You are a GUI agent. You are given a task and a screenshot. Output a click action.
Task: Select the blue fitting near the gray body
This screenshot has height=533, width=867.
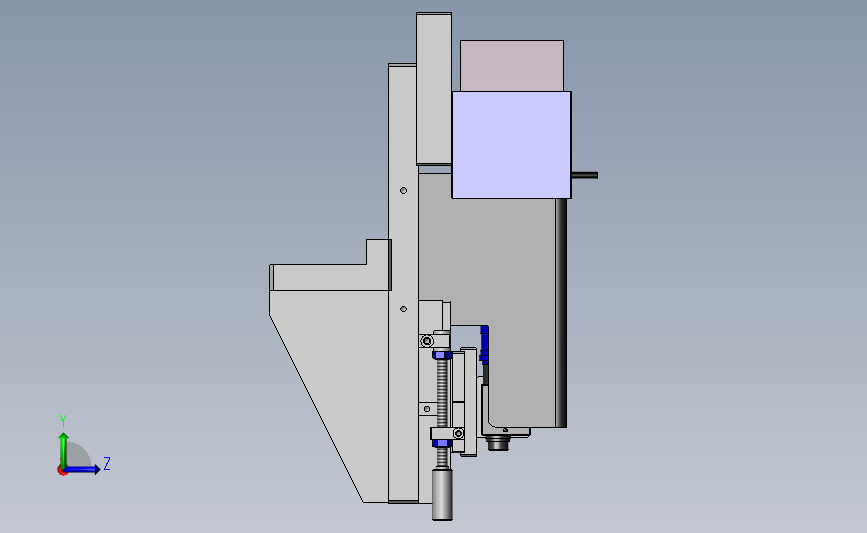(x=484, y=344)
